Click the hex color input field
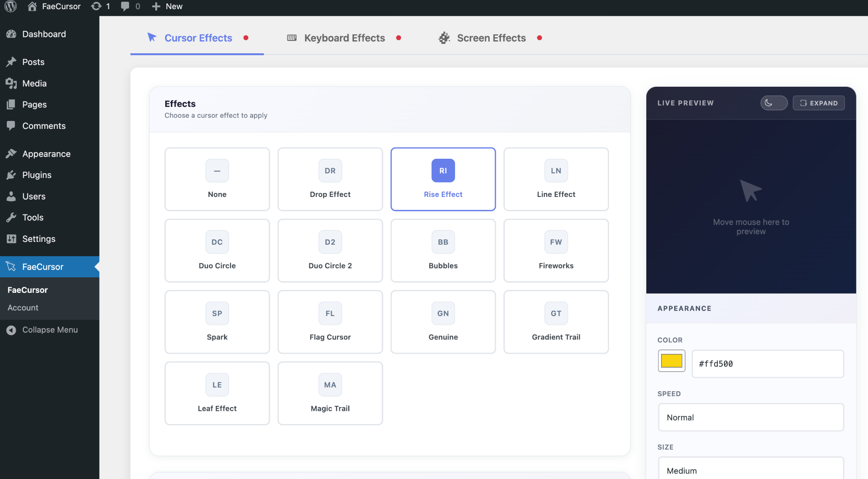This screenshot has width=868, height=479. pos(767,364)
